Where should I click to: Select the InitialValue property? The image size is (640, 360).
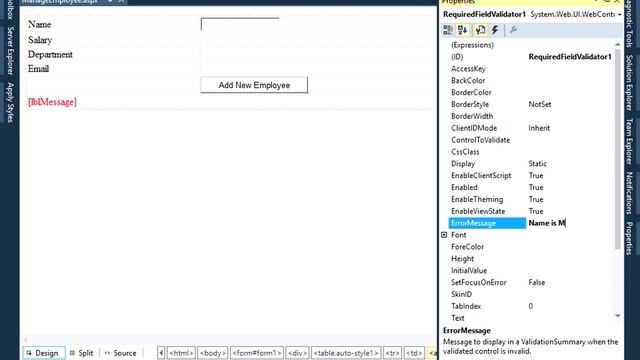(x=469, y=270)
